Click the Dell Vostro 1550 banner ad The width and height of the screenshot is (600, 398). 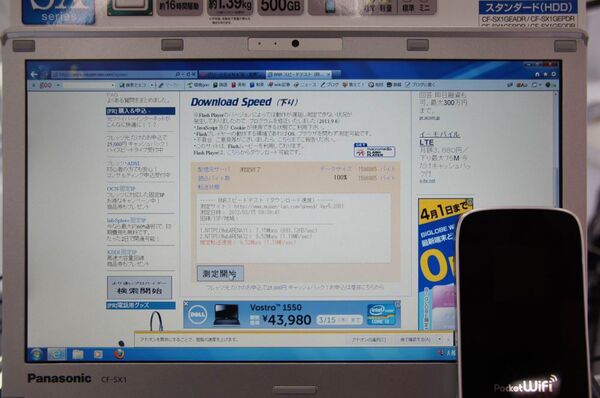click(292, 314)
